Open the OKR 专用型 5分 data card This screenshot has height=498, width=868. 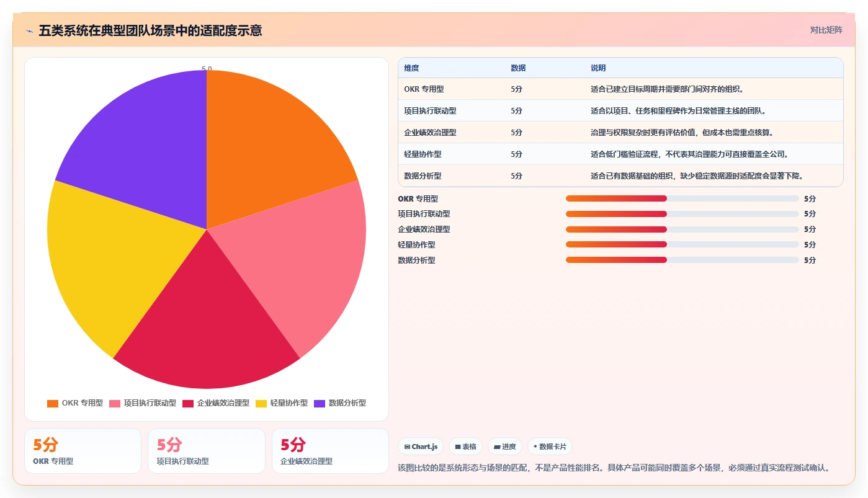[83, 451]
